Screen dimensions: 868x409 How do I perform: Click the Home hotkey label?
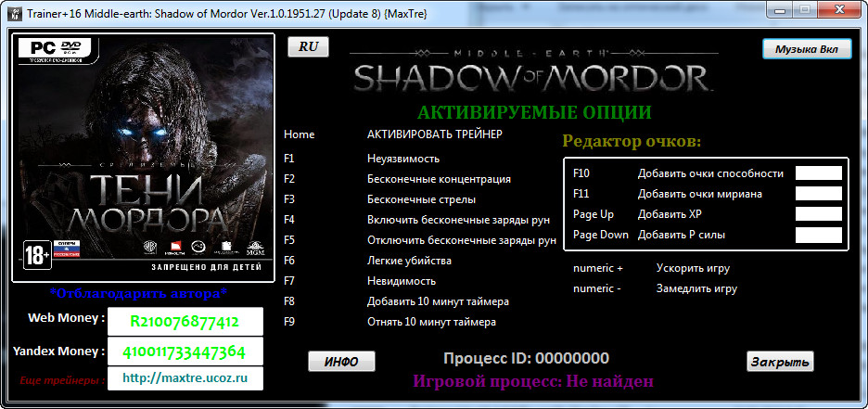tap(299, 134)
